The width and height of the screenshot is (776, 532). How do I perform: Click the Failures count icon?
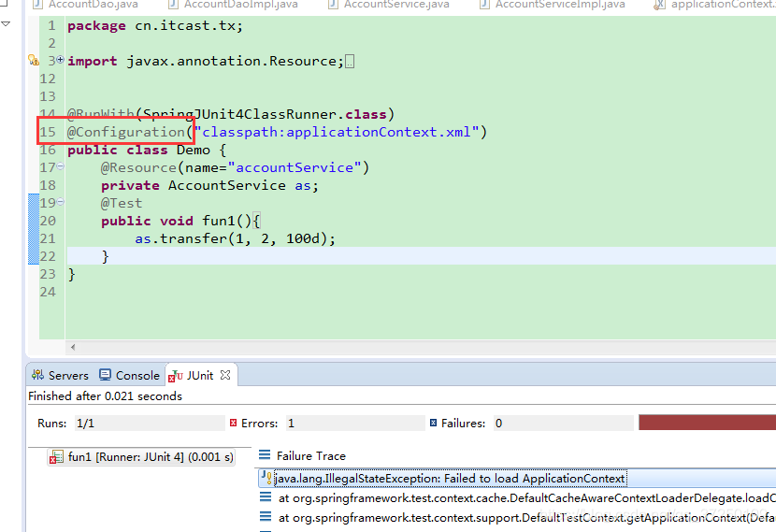tap(433, 423)
